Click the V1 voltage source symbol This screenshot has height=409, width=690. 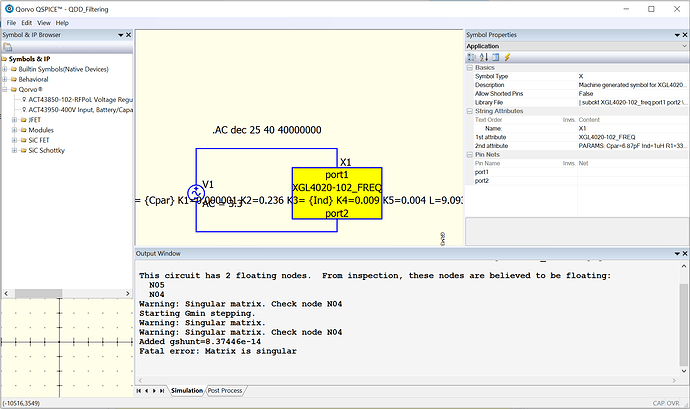(196, 193)
